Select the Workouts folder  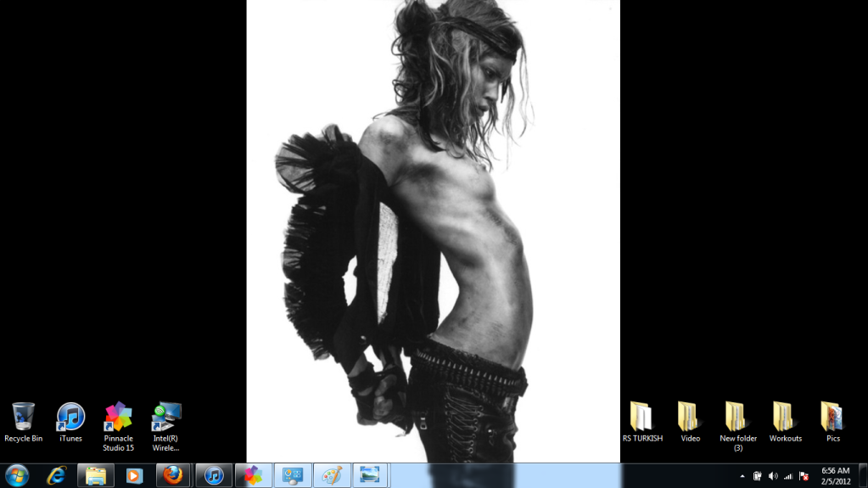(785, 418)
